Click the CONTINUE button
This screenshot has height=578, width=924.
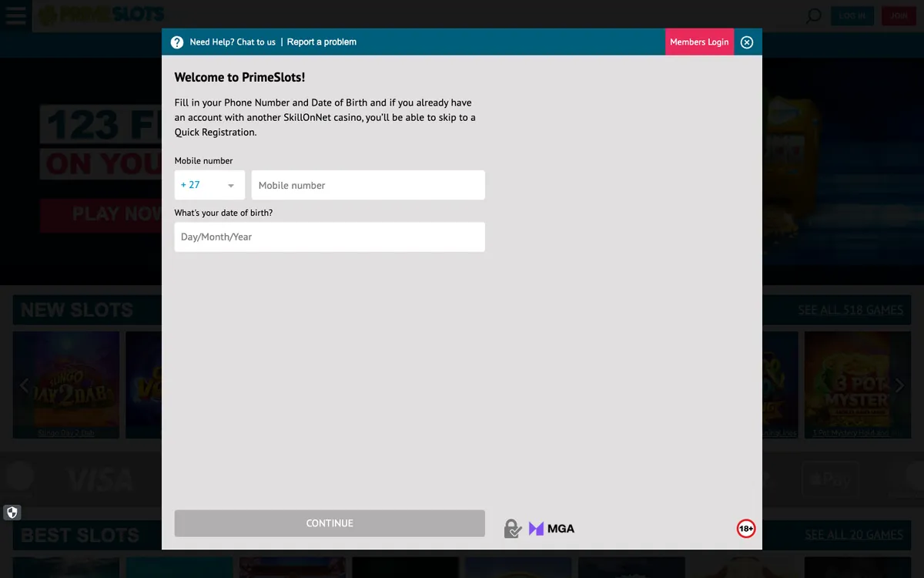(x=330, y=523)
